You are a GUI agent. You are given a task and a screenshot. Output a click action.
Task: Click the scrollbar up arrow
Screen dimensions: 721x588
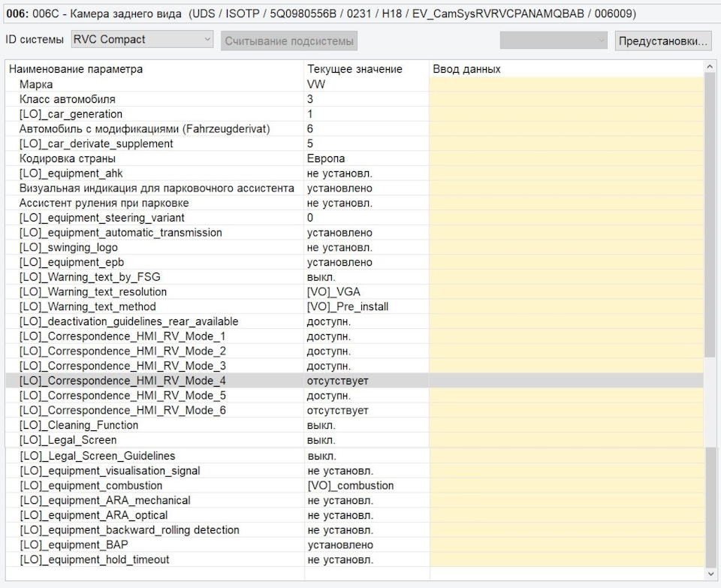710,67
